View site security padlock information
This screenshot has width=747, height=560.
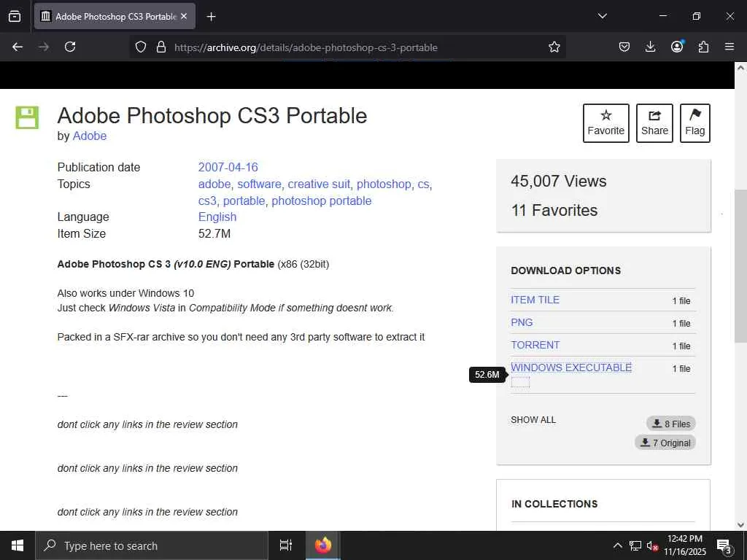pos(161,47)
